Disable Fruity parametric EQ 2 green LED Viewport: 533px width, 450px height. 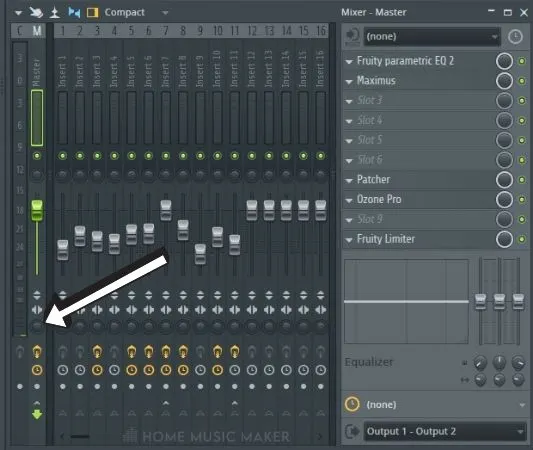pos(522,61)
